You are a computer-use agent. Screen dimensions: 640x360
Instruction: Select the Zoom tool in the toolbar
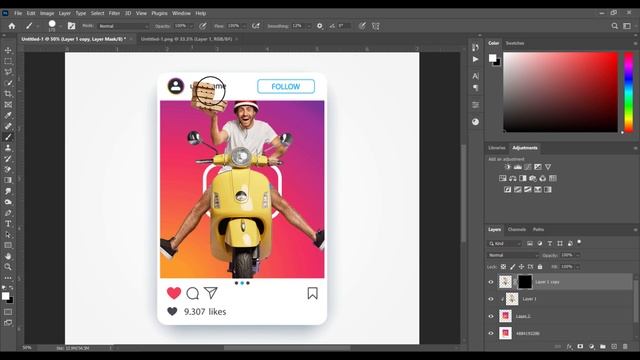pos(8,267)
